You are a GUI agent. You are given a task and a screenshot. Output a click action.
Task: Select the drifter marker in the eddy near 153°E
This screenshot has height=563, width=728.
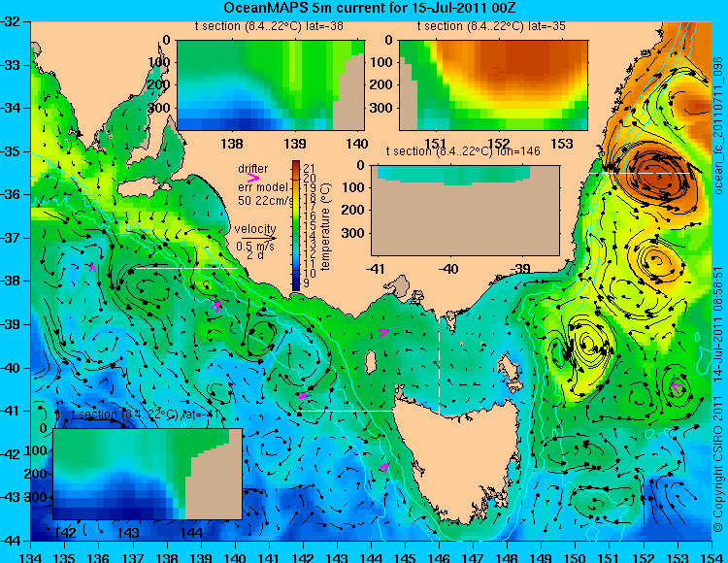[x=676, y=386]
